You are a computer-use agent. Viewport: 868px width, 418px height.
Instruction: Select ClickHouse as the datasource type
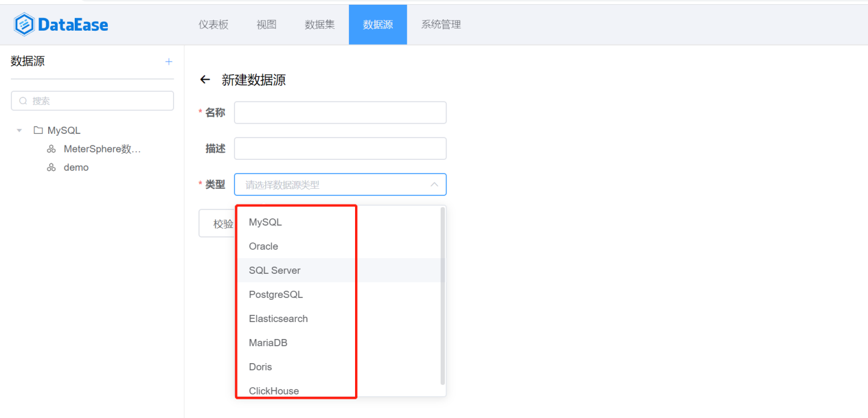274,391
